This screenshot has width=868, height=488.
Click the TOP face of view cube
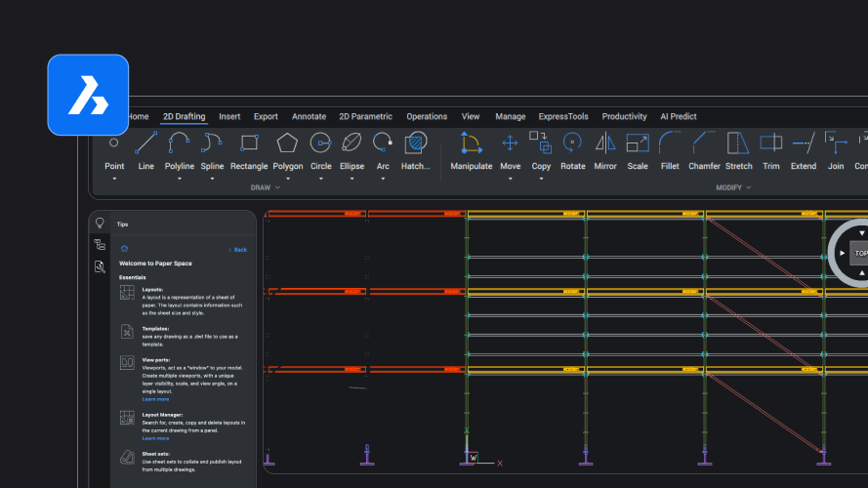click(x=859, y=254)
